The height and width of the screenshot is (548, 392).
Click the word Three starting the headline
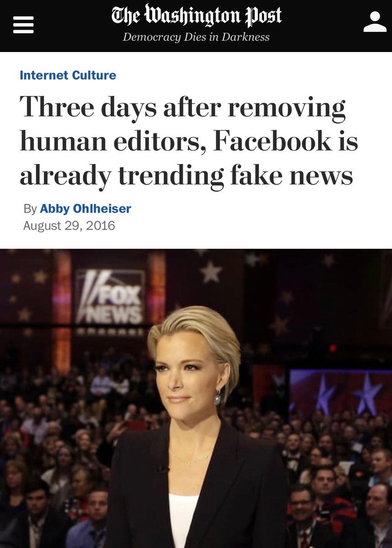[56, 107]
